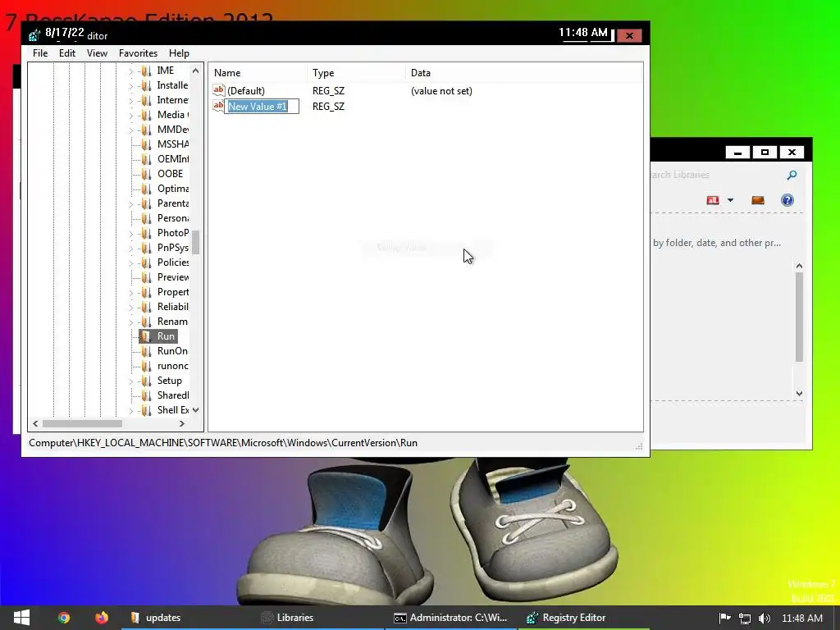Expand the Installer registry key
Screen dimensions: 840x630
130,85
